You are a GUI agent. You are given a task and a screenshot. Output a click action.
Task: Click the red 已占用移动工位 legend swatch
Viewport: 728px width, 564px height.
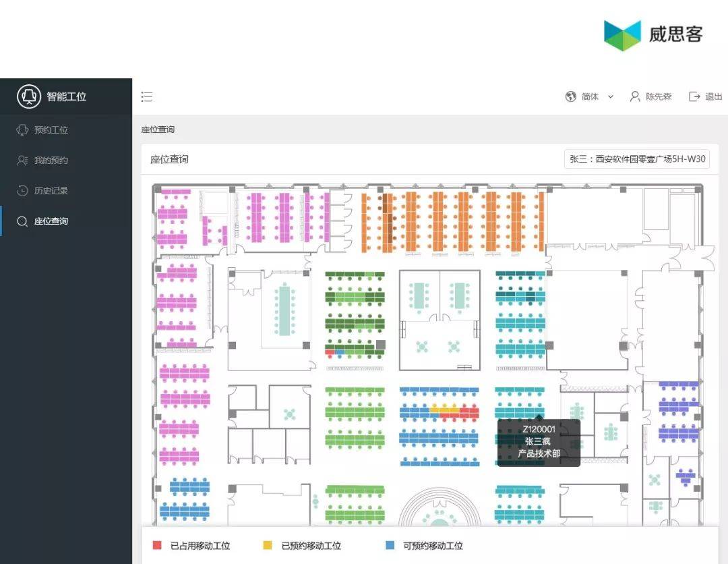pos(157,545)
